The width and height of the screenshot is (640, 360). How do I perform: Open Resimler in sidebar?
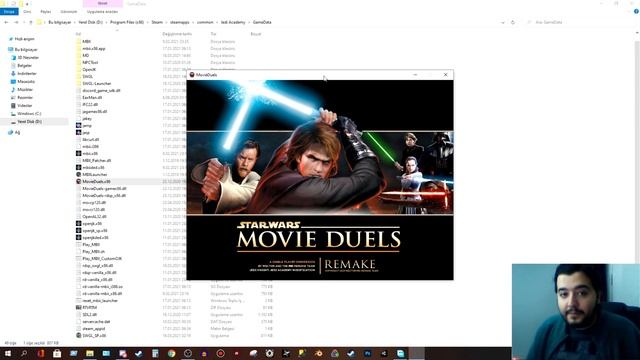[25, 98]
